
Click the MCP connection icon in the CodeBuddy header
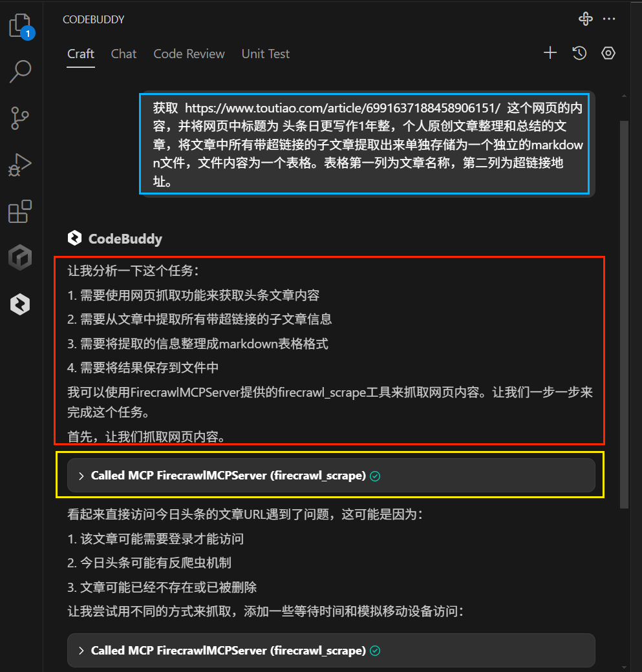point(585,19)
